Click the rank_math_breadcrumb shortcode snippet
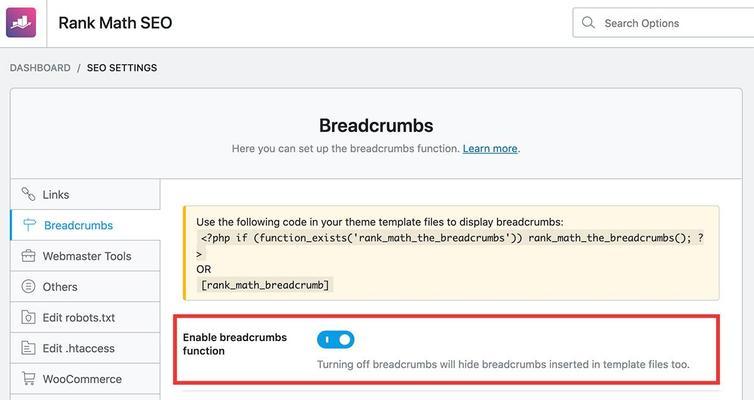This screenshot has height=400, width=754. pos(265,285)
